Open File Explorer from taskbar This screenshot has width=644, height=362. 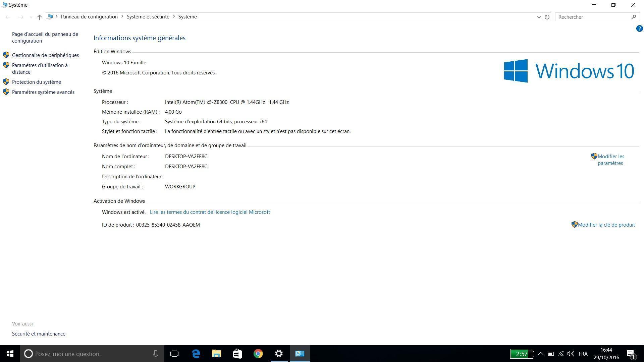tap(217, 354)
